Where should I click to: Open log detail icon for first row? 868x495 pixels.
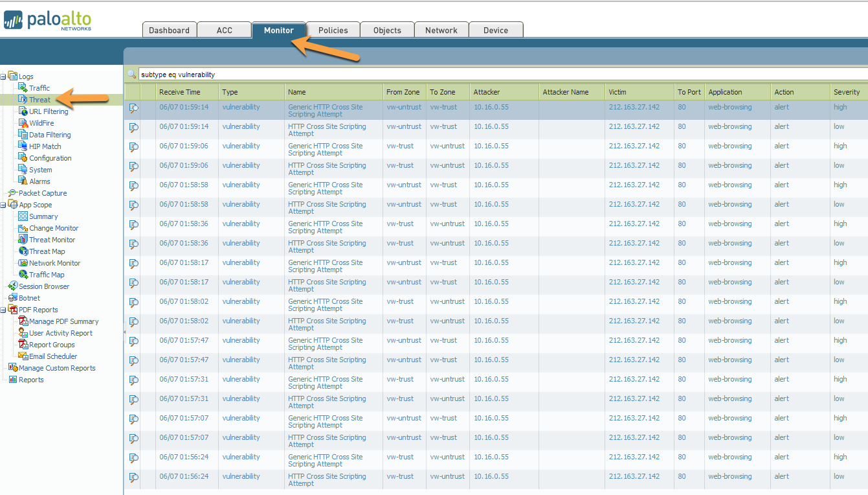(x=133, y=108)
